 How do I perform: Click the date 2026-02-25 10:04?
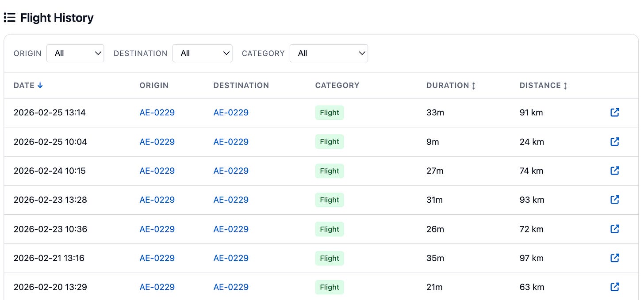(x=50, y=142)
